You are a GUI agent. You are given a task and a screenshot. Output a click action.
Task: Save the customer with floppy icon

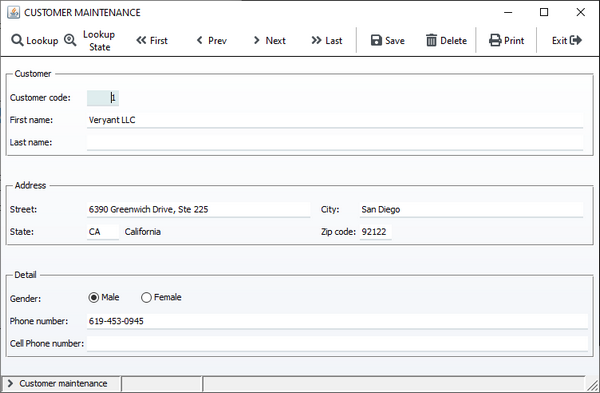388,40
